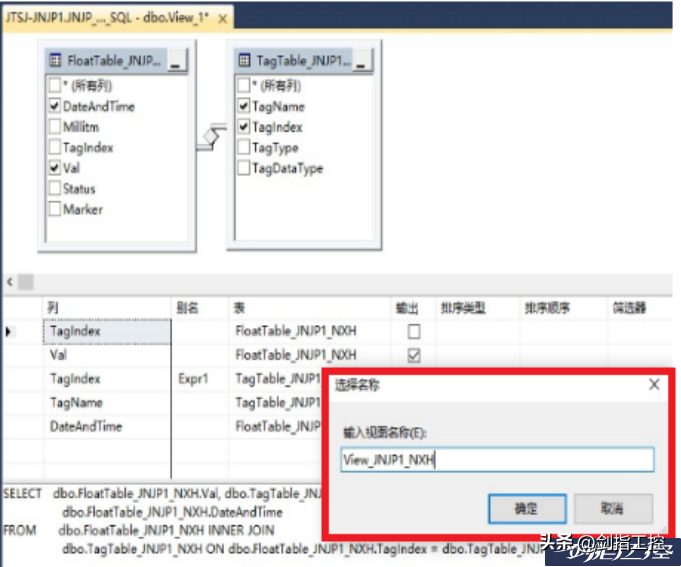
Task: Check the TagType column checkbox
Action: pos(243,148)
